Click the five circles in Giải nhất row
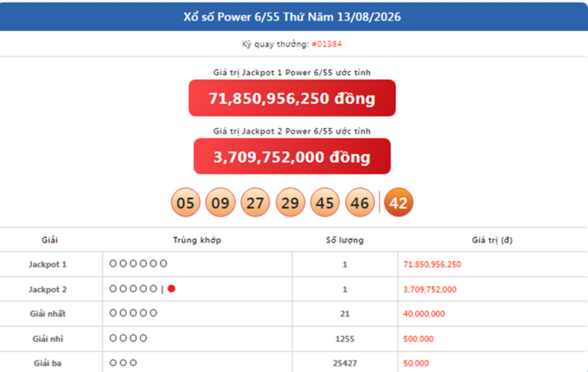The width and height of the screenshot is (588, 372). point(133,313)
